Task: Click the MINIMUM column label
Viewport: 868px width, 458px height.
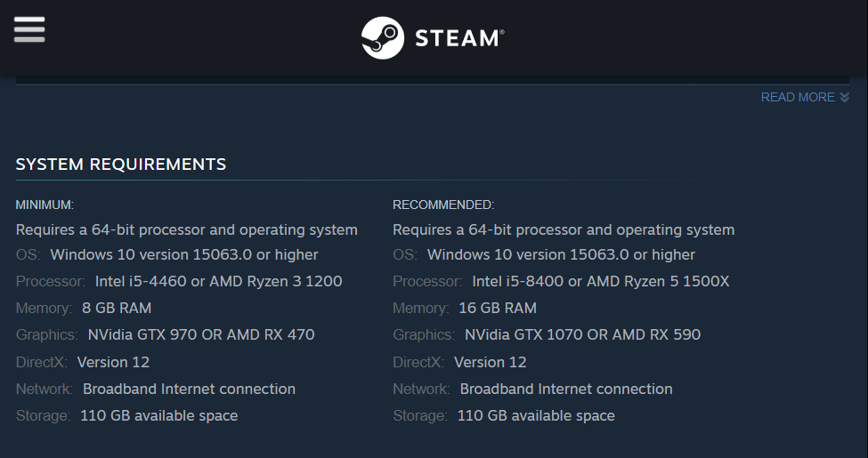Action: click(45, 205)
